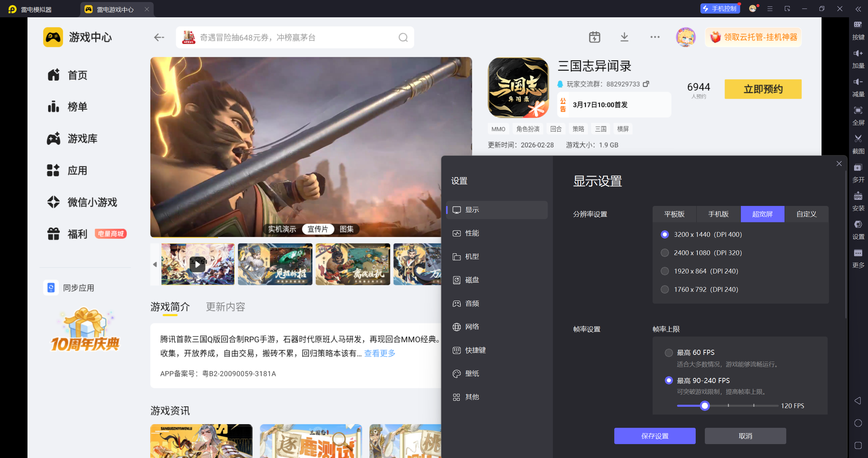Open the 性能 settings section
This screenshot has width=868, height=458.
tap(472, 233)
